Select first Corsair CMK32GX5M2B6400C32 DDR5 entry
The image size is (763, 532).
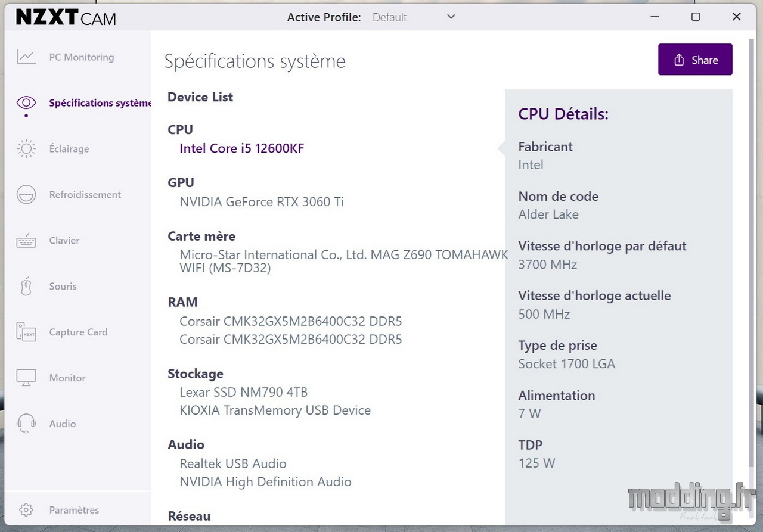point(291,322)
